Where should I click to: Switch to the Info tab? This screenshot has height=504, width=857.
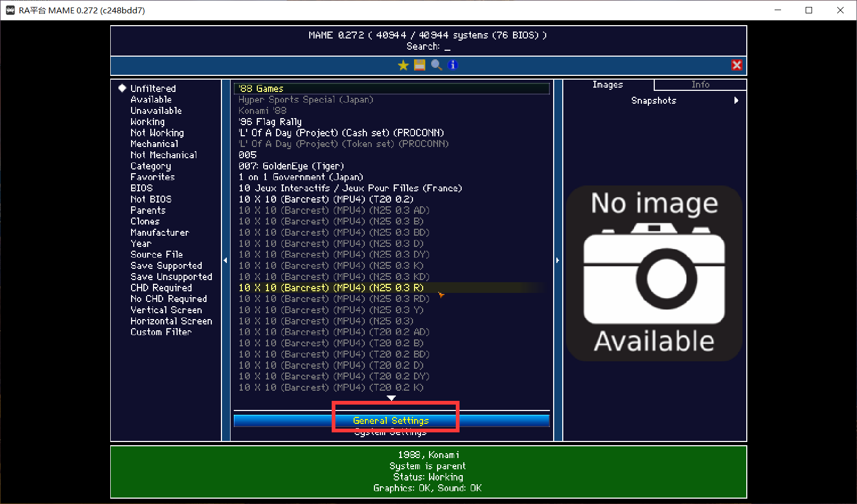[x=700, y=84]
